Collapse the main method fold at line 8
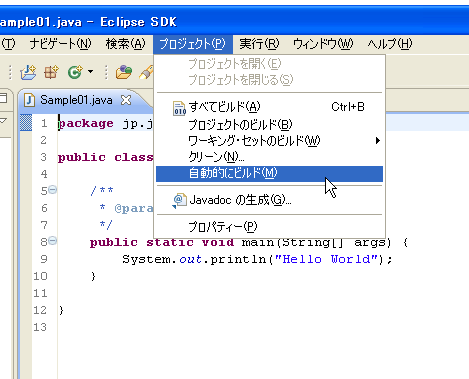Image resolution: width=469 pixels, height=379 pixels. [53, 241]
